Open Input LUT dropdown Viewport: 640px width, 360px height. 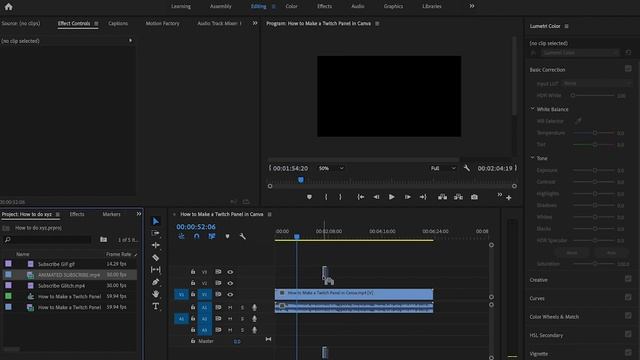tap(596, 83)
